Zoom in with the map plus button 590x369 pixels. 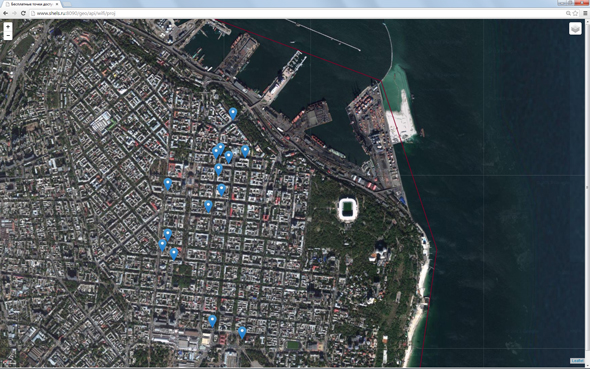coord(8,27)
